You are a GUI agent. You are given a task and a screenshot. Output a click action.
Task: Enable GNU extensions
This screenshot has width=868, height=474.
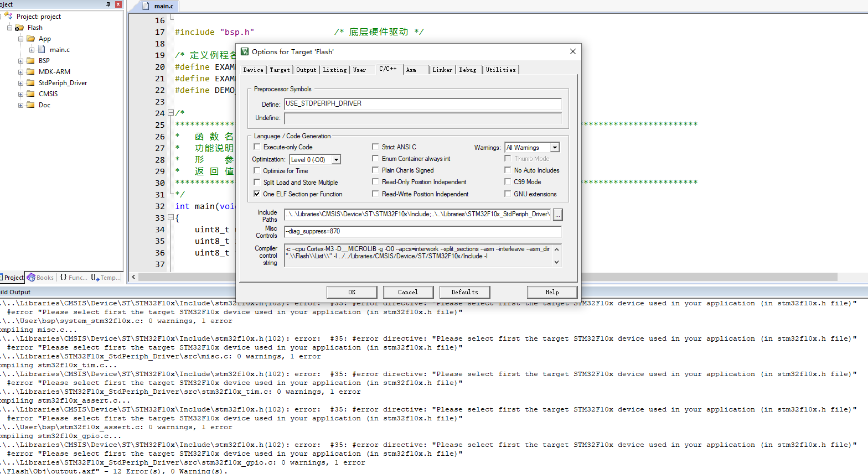(x=508, y=194)
